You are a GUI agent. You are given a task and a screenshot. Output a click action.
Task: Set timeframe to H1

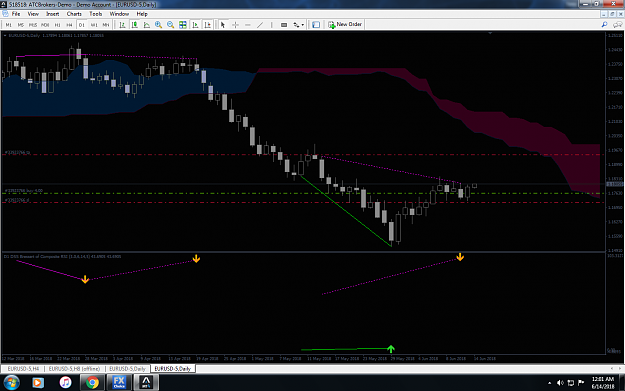(57, 25)
